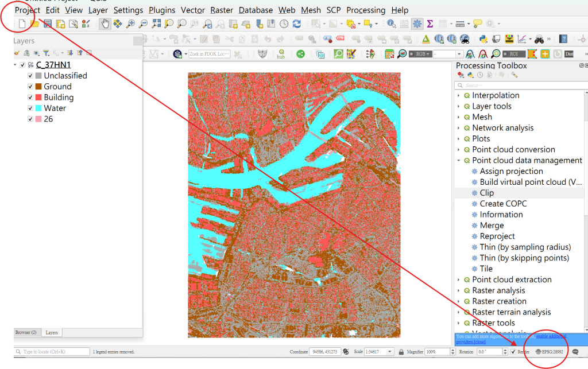588x369 pixels.
Task: Open the Project menu
Action: pyautogui.click(x=28, y=10)
